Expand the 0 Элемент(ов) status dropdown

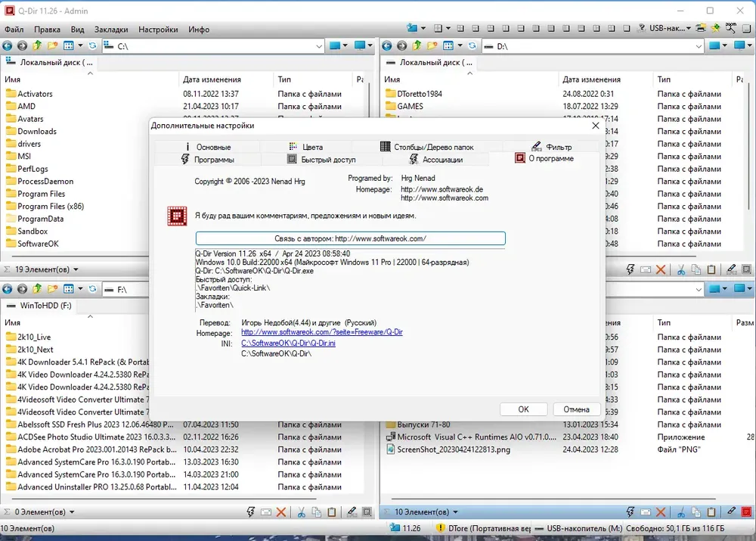pos(72,512)
